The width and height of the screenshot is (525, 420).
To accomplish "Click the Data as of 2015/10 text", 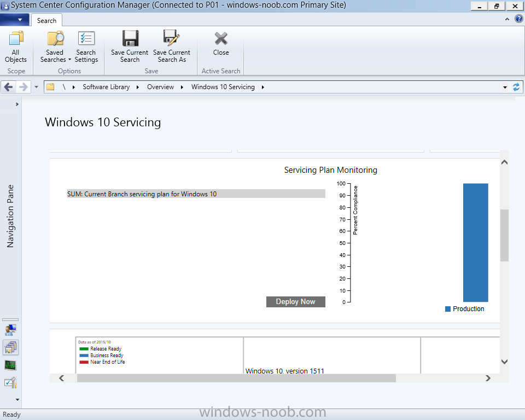I will [95, 342].
